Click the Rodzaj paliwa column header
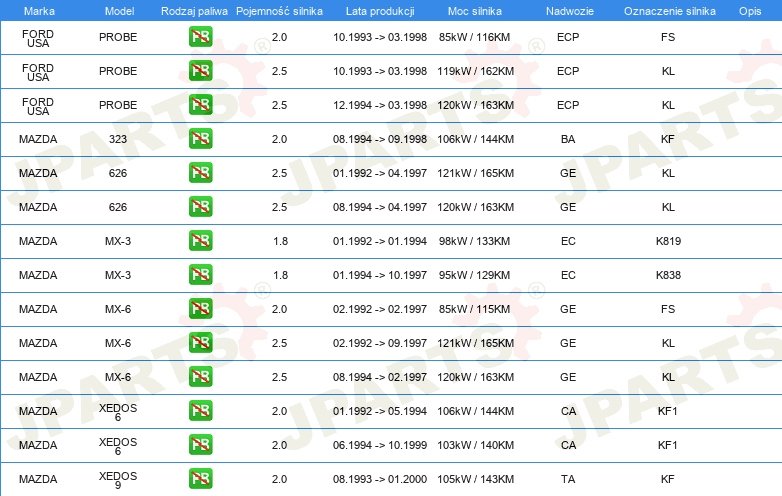Image resolution: width=782 pixels, height=496 pixels. pyautogui.click(x=194, y=11)
